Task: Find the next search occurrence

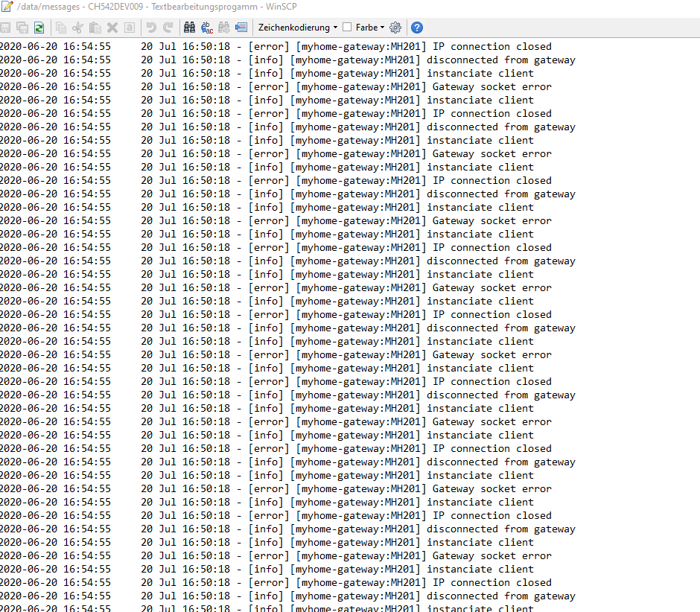Action: click(x=222, y=27)
